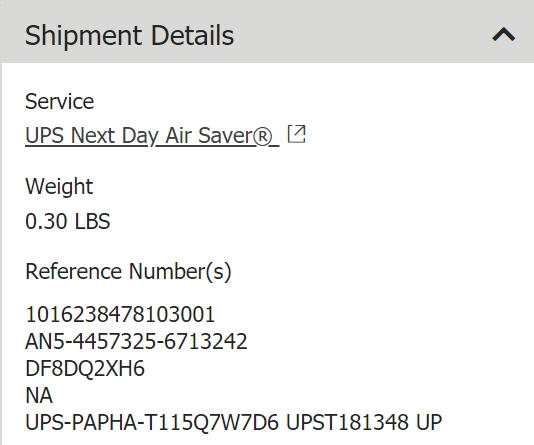Click the trailing UP text on last line
This screenshot has width=534, height=445.
(x=429, y=423)
